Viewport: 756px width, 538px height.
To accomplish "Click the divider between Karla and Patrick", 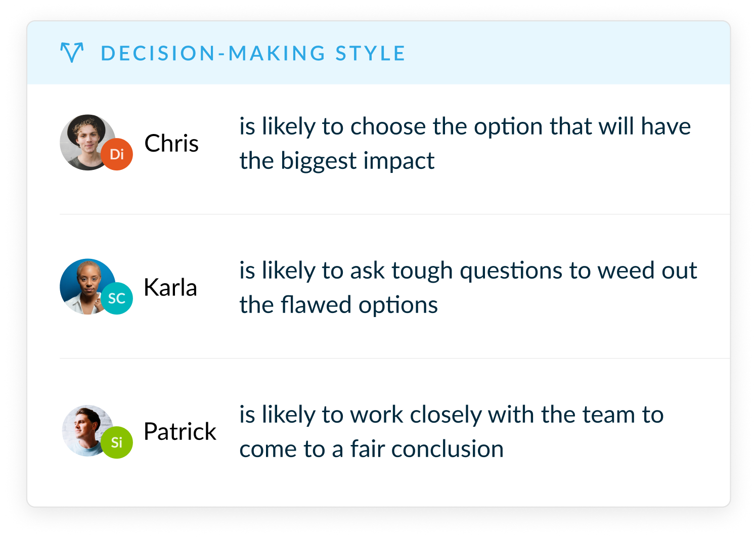I will click(x=394, y=358).
